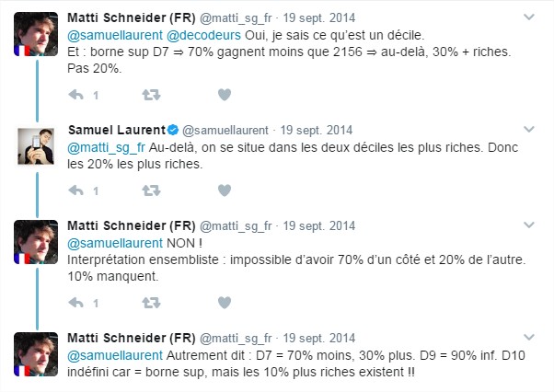Like the first tweet mentioning @decodeurs
The height and width of the screenshot is (392, 554).
click(225, 95)
